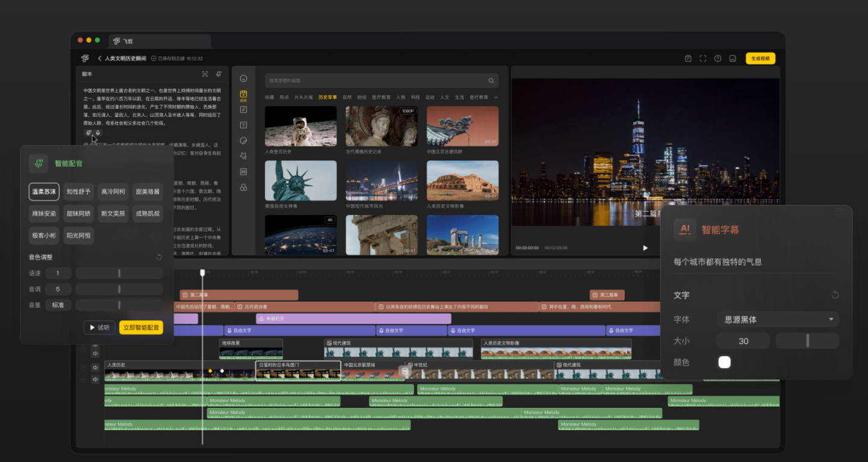Click the timeline playhead marker
The height and width of the screenshot is (462, 868).
(x=203, y=273)
